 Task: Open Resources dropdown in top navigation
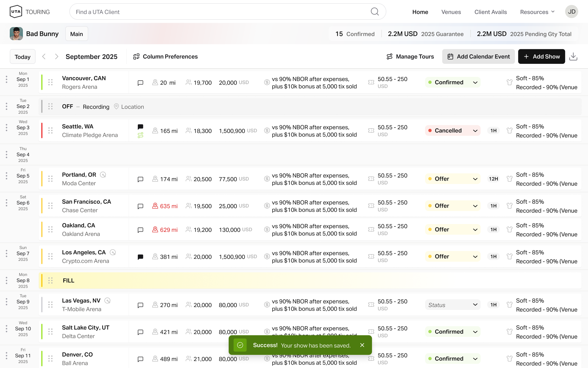coord(537,12)
